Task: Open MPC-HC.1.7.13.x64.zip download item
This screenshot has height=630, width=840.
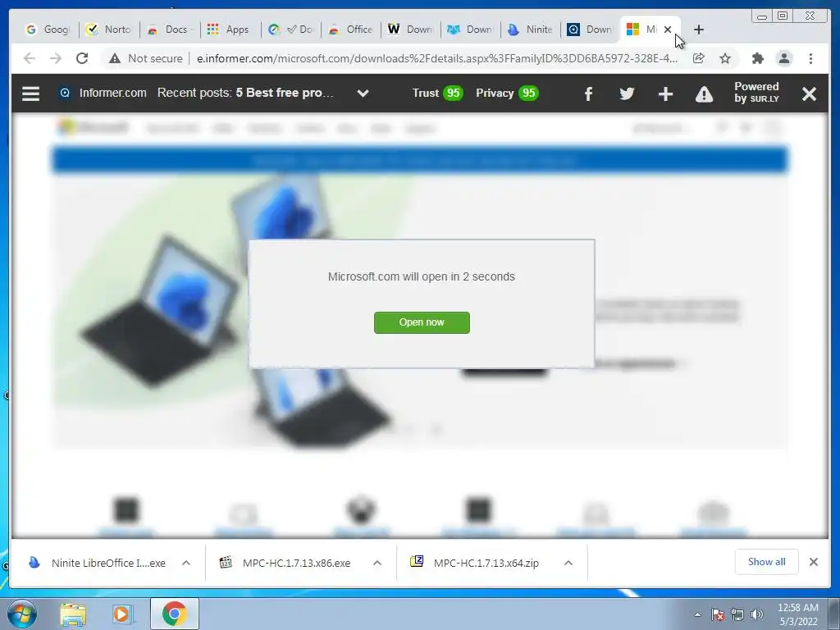Action: (475, 563)
